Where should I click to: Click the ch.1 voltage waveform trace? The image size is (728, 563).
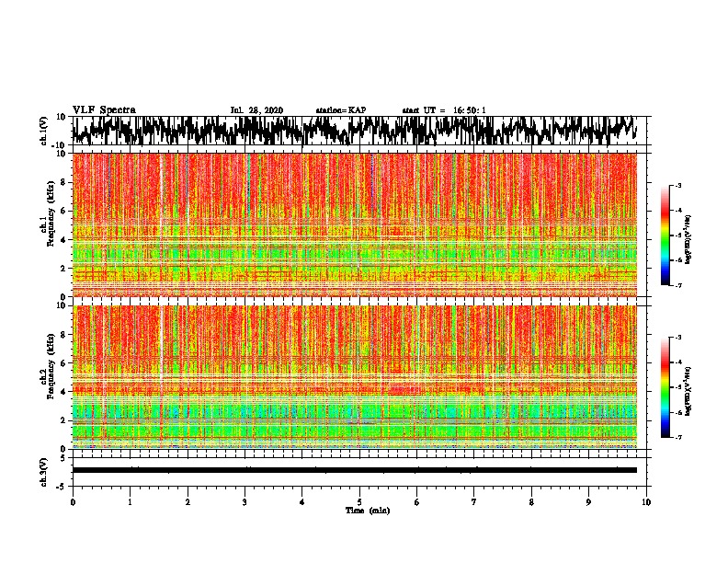354,131
